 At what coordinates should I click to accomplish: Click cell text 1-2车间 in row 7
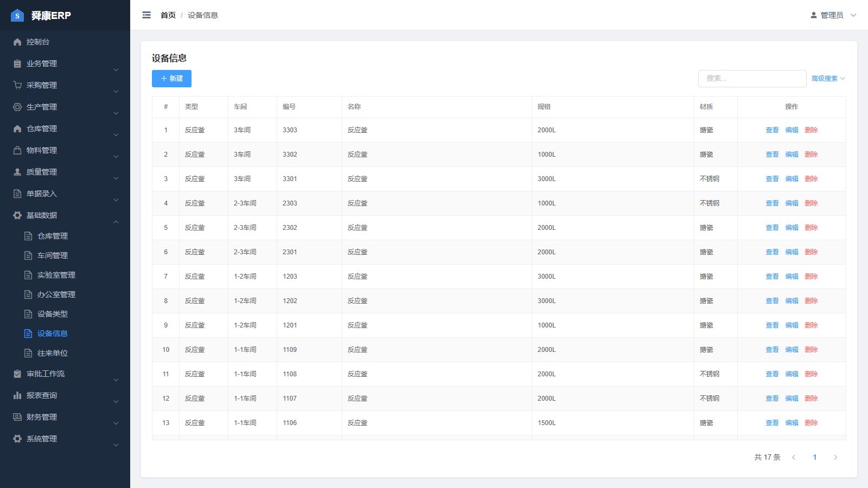click(245, 277)
